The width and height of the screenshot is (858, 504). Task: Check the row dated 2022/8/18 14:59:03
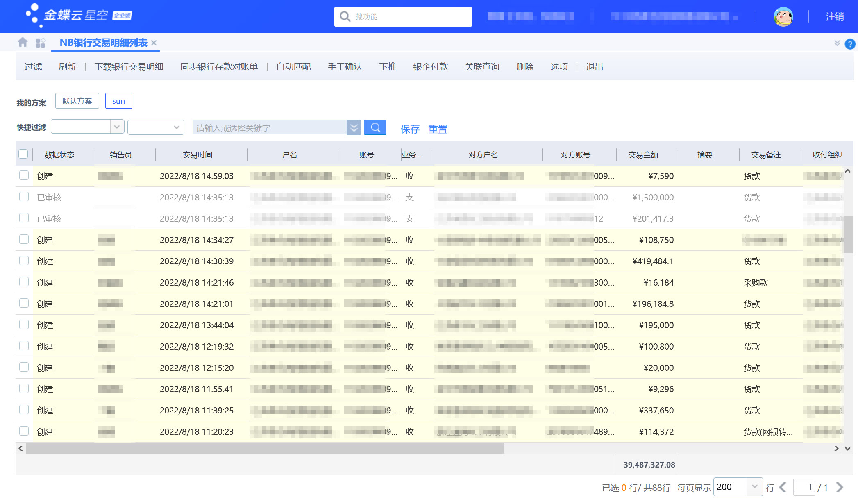24,175
